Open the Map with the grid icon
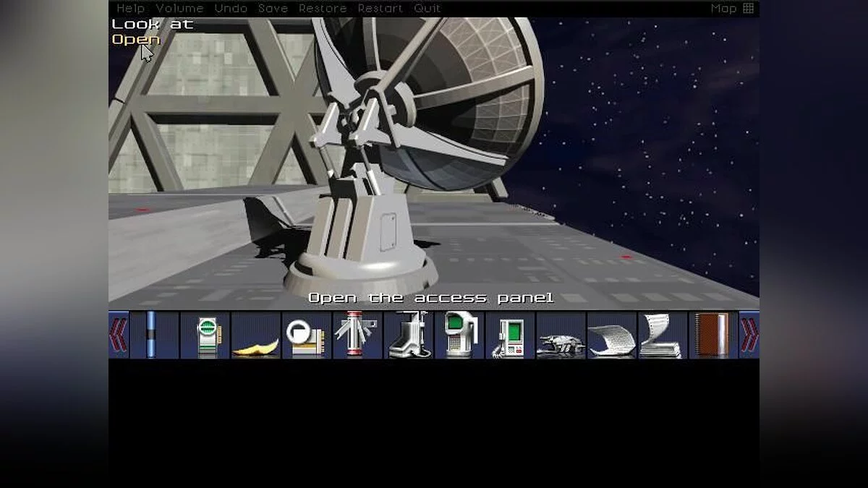 [732, 8]
